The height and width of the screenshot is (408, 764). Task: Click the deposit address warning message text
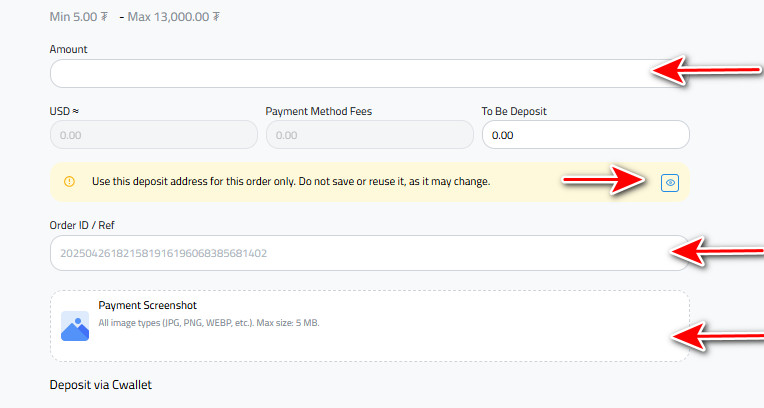(291, 182)
